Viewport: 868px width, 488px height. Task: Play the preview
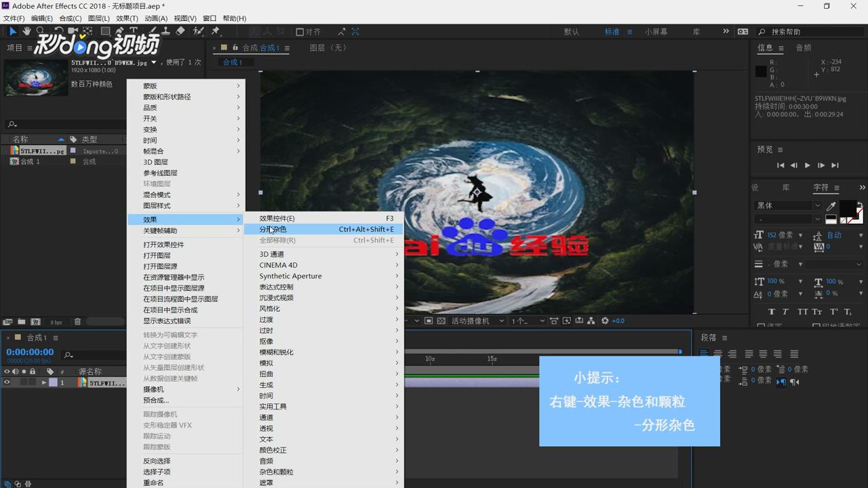point(807,165)
